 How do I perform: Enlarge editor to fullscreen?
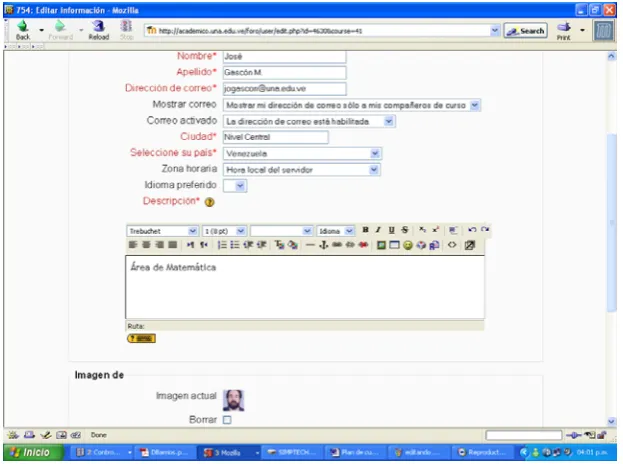[x=470, y=245]
